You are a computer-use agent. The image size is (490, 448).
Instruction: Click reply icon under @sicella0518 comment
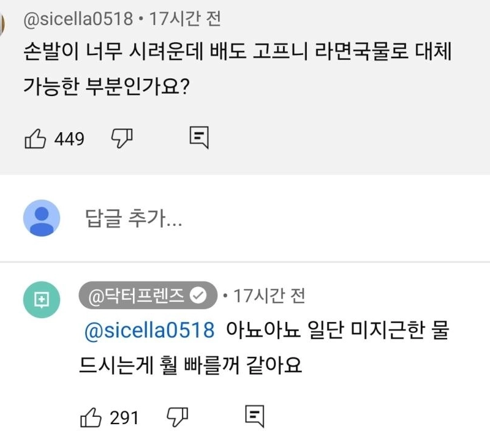[199, 138]
